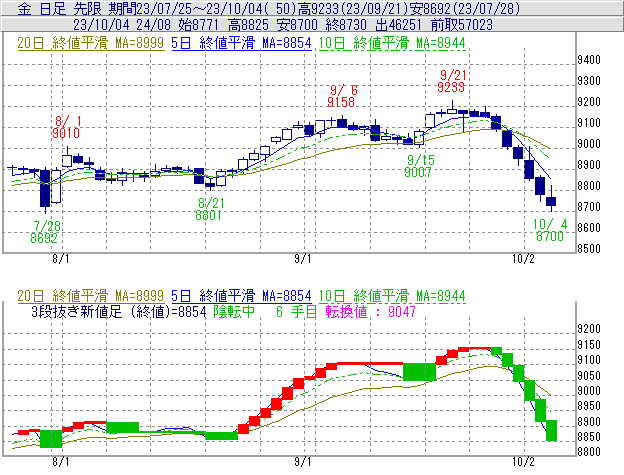Click the 9/1 date label under three-line break chart

(303, 462)
